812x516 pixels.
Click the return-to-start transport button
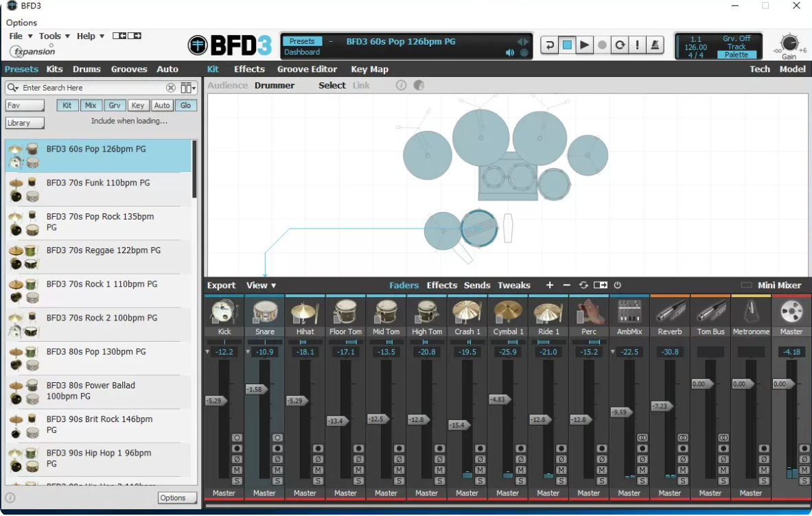[549, 45]
